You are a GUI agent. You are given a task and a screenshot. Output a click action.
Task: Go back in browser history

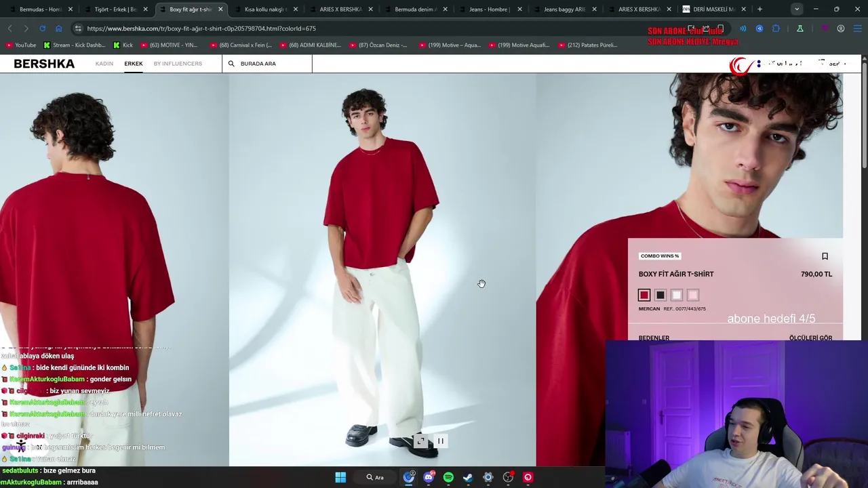[x=9, y=28]
